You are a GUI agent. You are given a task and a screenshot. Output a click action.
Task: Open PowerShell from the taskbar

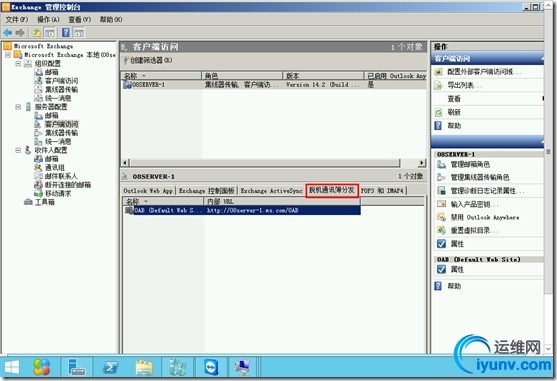pyautogui.click(x=110, y=367)
